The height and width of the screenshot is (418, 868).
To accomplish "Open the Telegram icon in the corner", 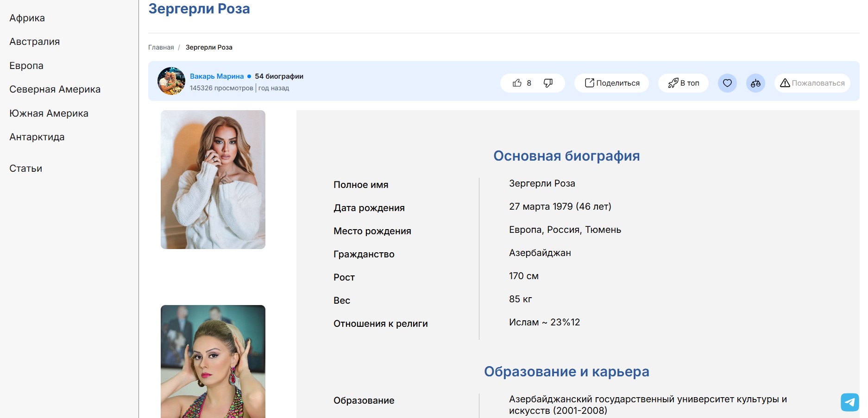I will click(x=849, y=402).
